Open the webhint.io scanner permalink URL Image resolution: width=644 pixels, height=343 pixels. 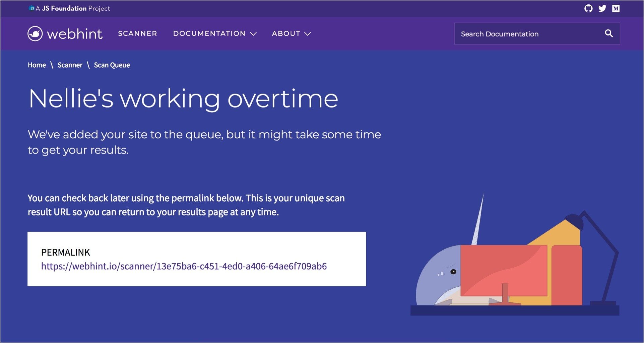pos(184,266)
